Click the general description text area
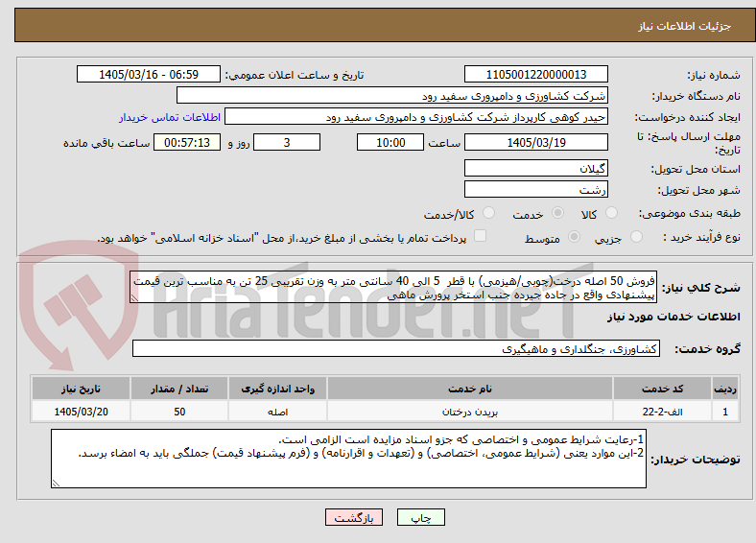The width and height of the screenshot is (756, 543). pos(393,287)
